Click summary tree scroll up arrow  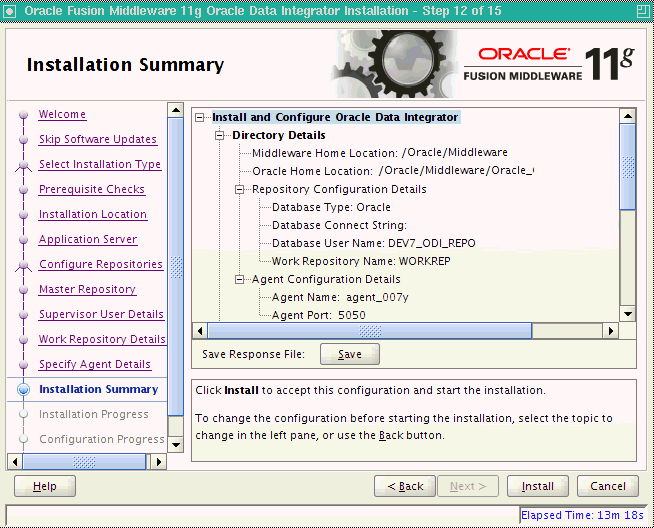point(628,116)
